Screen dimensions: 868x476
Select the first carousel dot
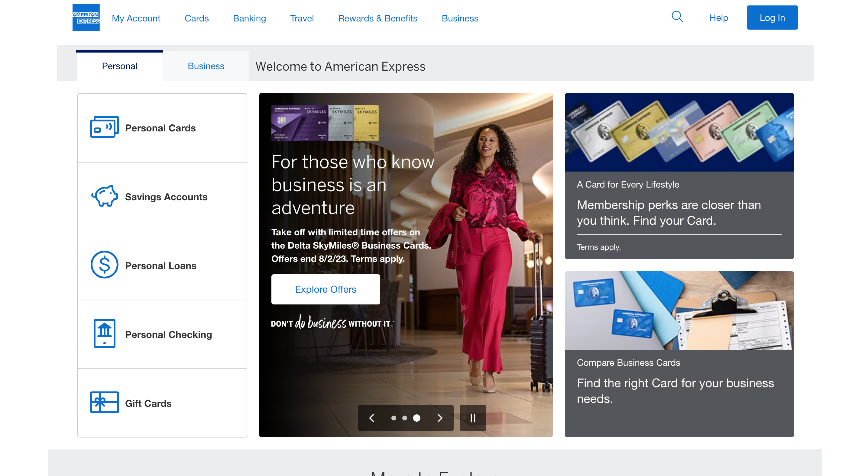[394, 418]
